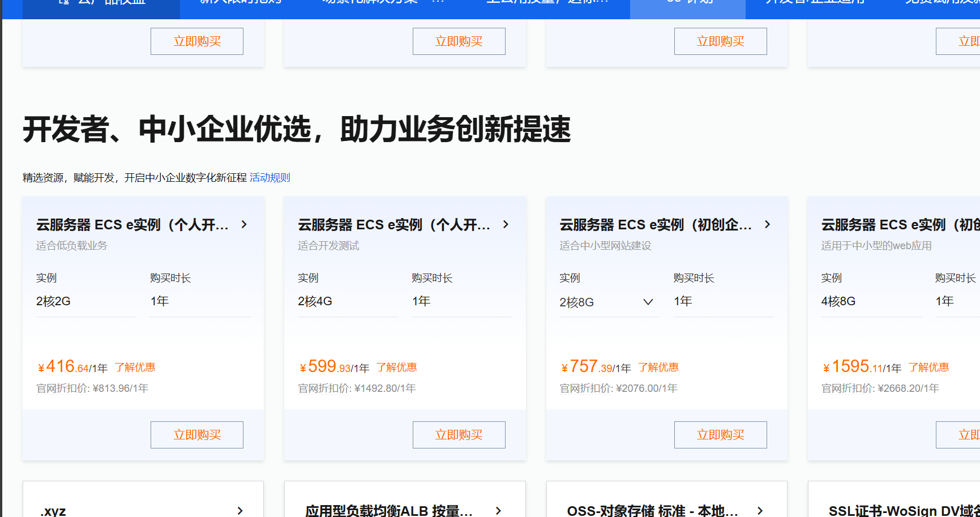Screen dimensions: 980x517
Task: Open the OSS-对象存储 标准 card title
Action: tap(652, 511)
